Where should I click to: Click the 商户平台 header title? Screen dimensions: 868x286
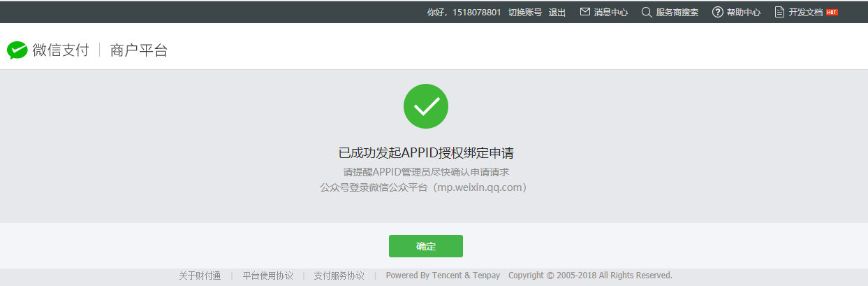[139, 50]
